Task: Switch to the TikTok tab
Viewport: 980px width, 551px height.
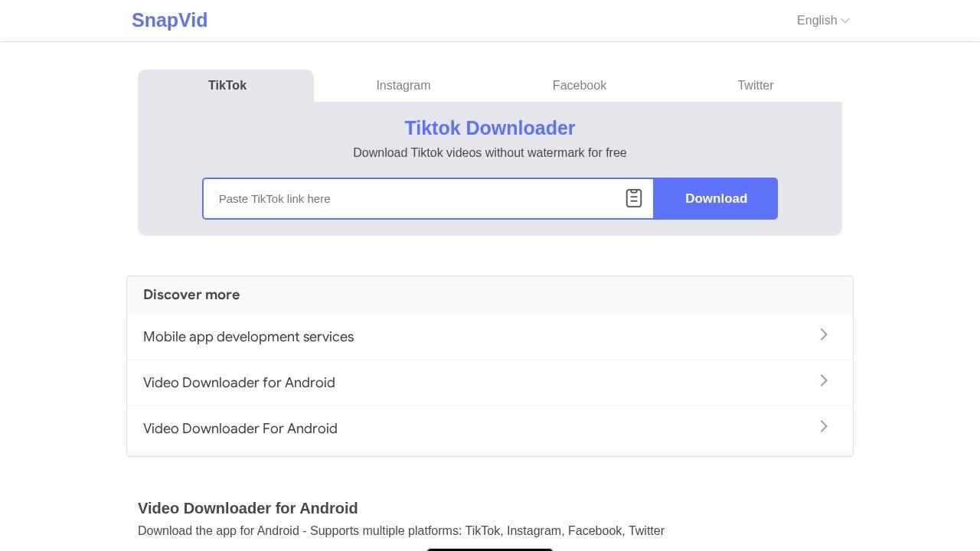Action: point(227,86)
